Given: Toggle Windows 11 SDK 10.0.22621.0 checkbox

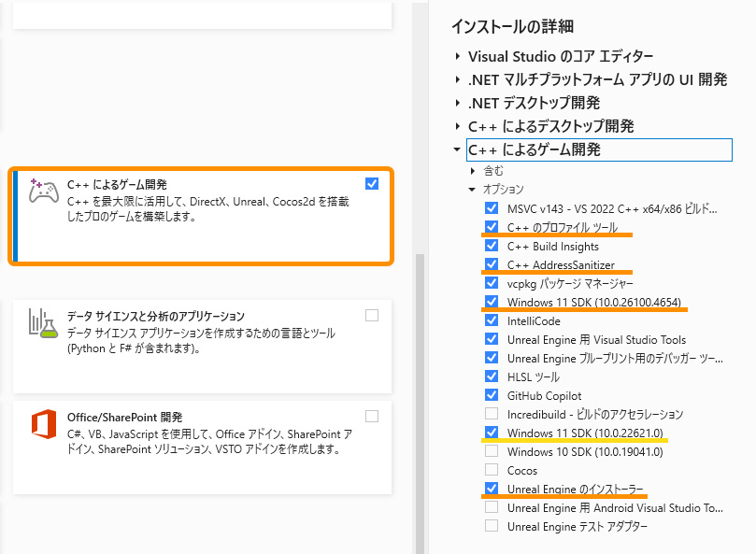Looking at the screenshot, I should tap(492, 432).
